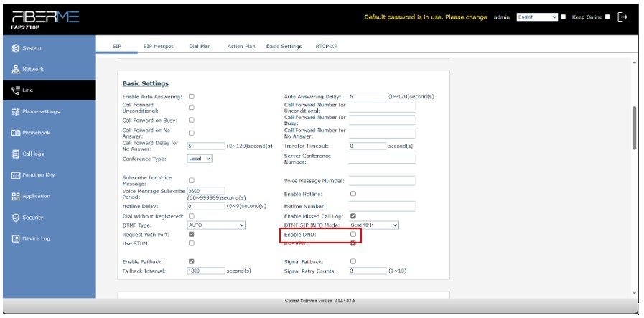Click Voice Message Subscribe Period field
Viewport: 644px width, 318px height.
click(206, 191)
